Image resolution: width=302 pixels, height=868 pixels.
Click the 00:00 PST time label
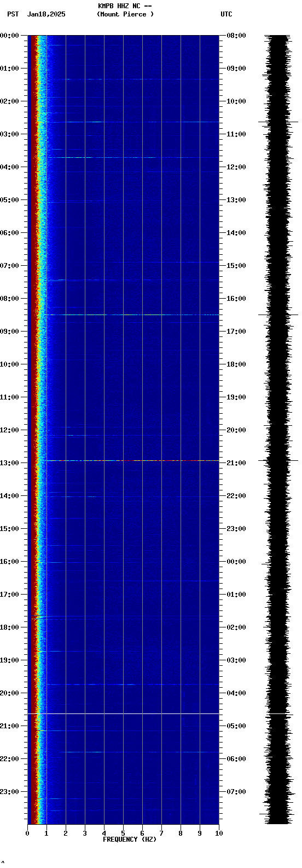[x=9, y=36]
